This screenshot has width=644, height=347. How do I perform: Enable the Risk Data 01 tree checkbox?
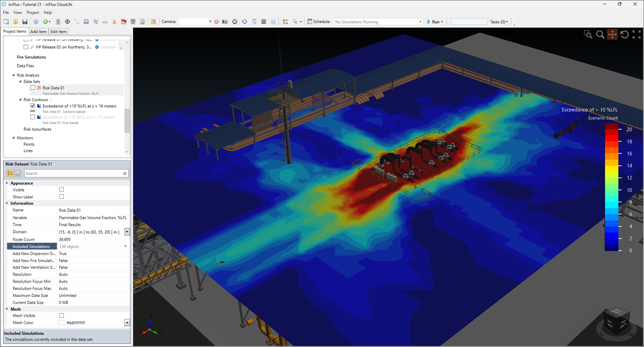(33, 88)
